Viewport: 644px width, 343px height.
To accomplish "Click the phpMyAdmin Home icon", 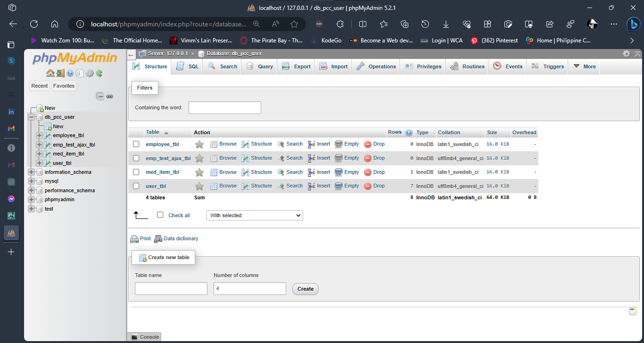I will coord(50,73).
